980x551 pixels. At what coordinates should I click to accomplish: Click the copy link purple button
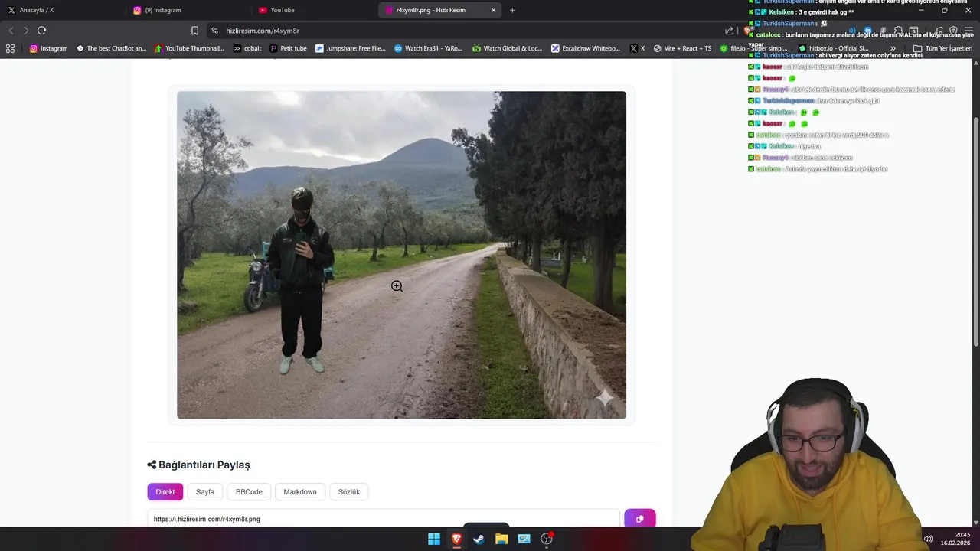[x=639, y=519]
